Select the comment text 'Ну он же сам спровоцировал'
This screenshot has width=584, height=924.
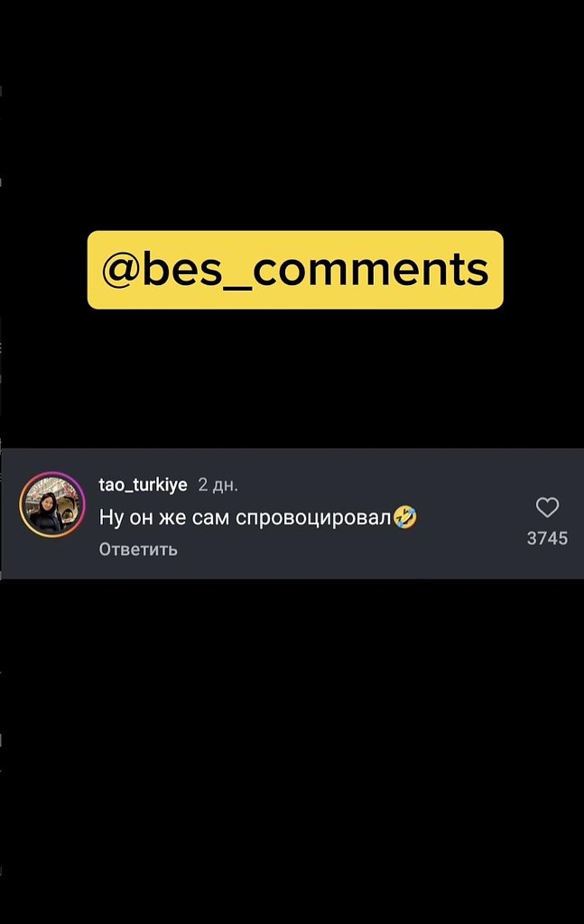point(246,517)
